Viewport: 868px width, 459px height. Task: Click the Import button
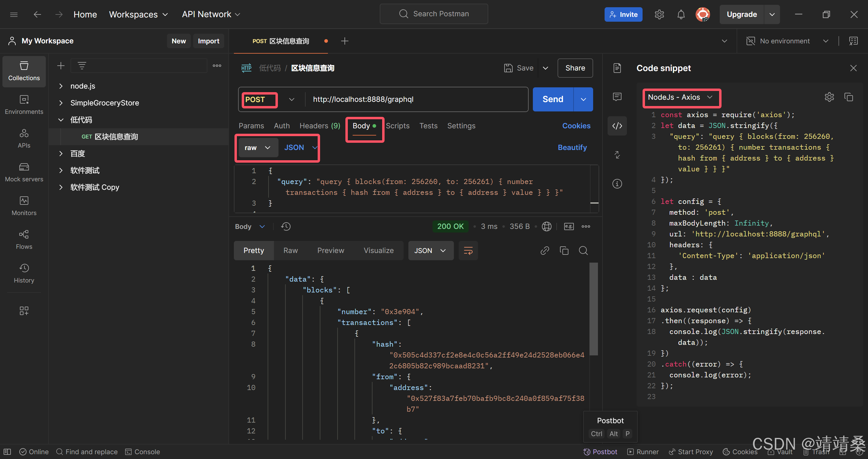click(x=208, y=41)
